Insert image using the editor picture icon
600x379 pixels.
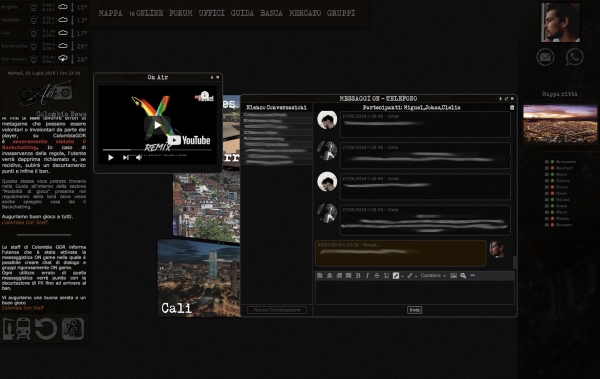[453, 276]
